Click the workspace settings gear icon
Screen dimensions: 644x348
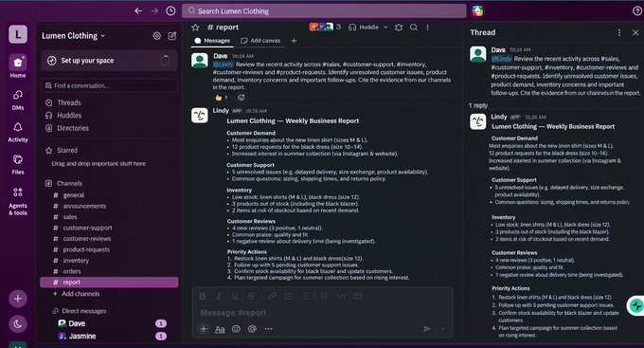pos(156,36)
